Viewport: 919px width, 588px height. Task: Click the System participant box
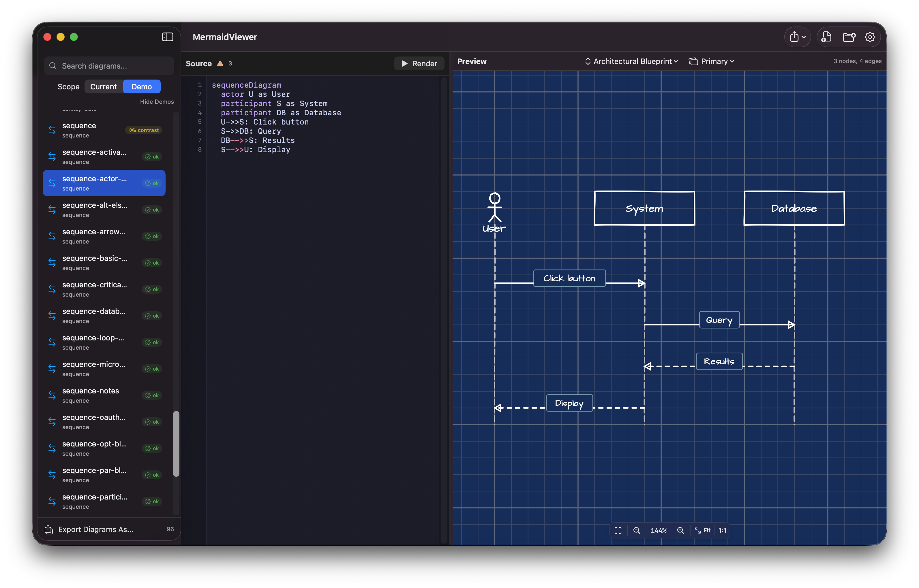[x=644, y=208]
